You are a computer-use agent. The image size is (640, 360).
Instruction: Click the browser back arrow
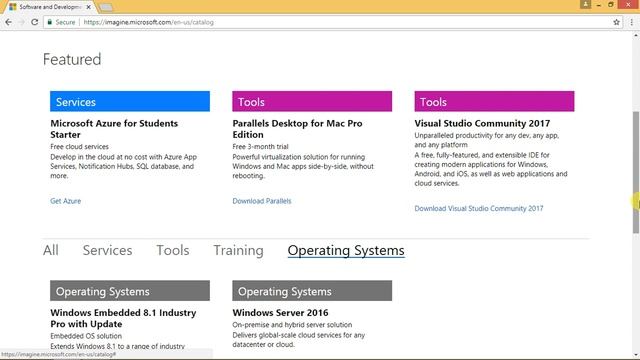click(x=9, y=22)
